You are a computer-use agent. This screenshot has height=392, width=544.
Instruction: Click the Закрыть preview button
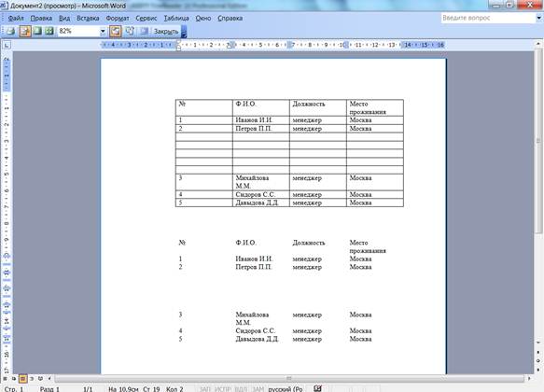point(166,31)
